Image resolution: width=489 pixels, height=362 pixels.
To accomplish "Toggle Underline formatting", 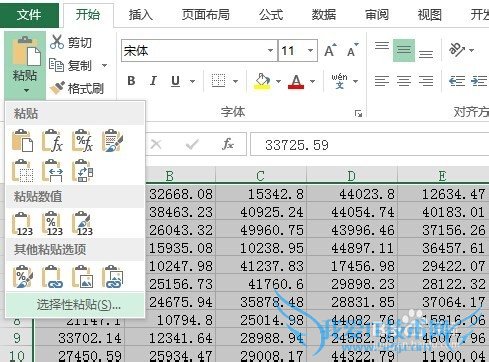I will click(175, 81).
